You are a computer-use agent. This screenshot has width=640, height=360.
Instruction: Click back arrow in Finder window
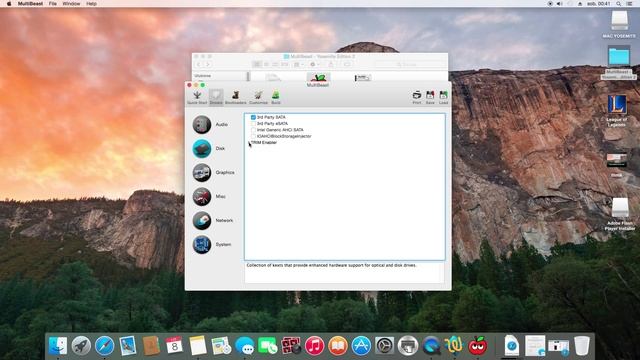[x=199, y=64]
